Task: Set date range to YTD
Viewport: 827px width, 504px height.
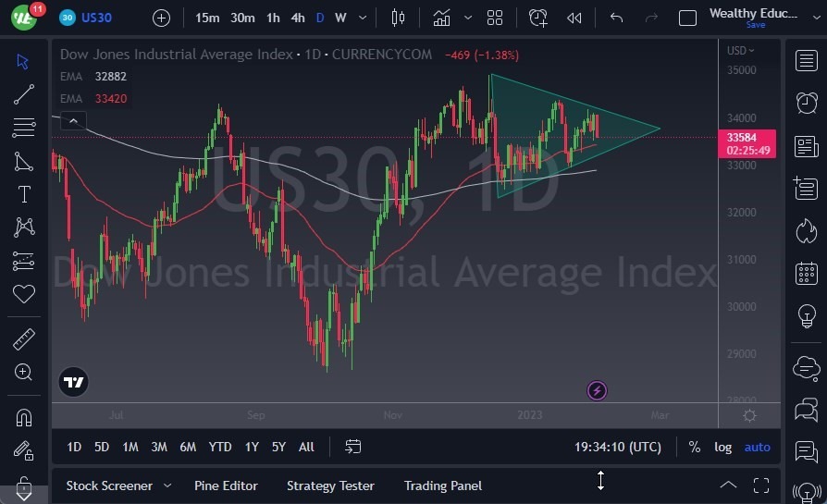Action: (220, 447)
